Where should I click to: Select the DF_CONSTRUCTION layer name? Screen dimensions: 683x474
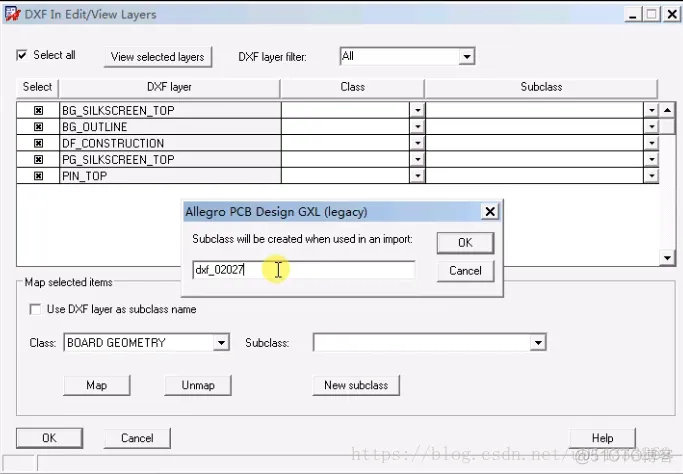[x=113, y=143]
